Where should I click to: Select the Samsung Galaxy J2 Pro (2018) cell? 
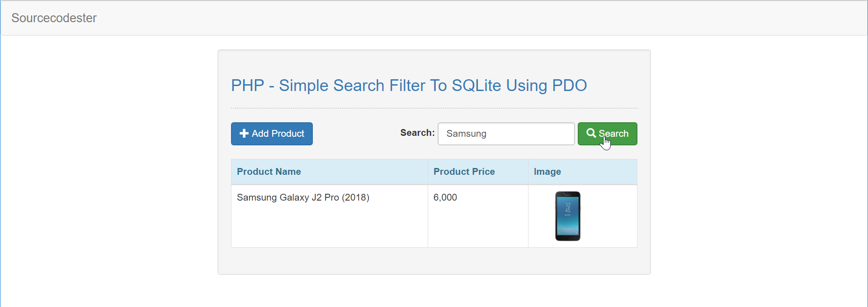click(329, 216)
